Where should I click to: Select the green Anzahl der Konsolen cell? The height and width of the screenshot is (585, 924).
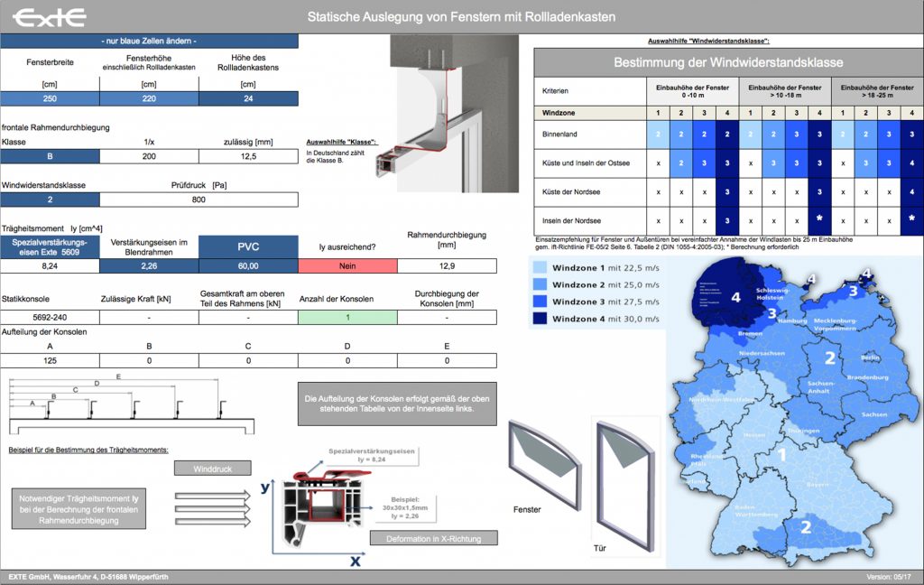pos(347,317)
